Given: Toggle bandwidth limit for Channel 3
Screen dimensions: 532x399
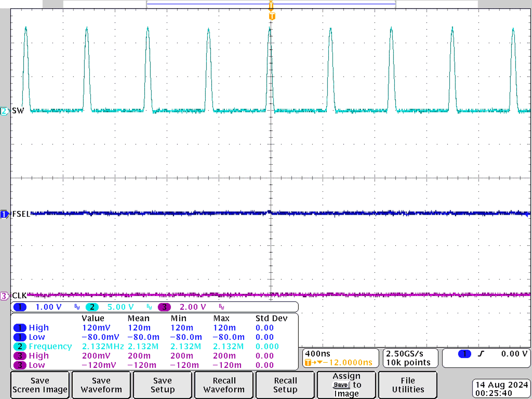Looking at the screenshot, I should pyautogui.click(x=221, y=307).
